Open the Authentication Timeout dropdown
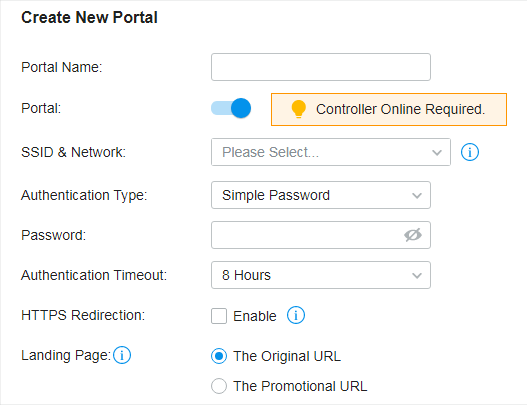The height and width of the screenshot is (405, 527). click(321, 275)
